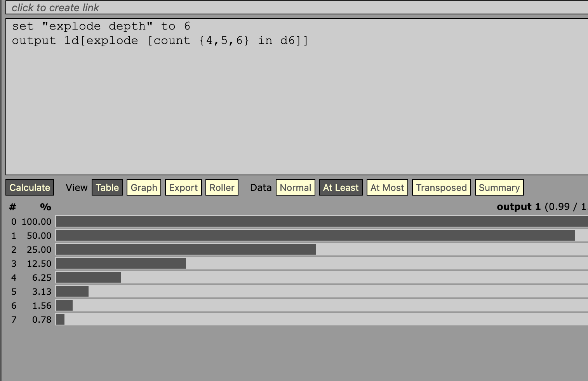
Task: Click the 0.78 percent bar for result 7
Action: (61, 319)
